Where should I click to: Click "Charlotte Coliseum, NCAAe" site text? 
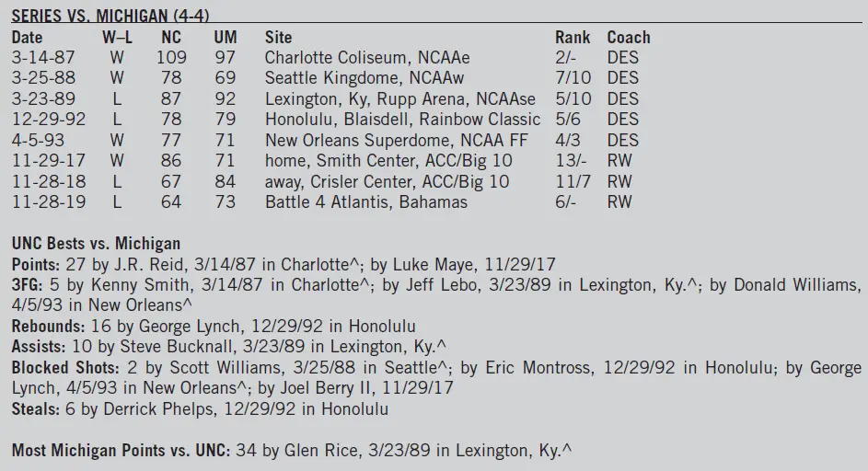click(x=367, y=58)
